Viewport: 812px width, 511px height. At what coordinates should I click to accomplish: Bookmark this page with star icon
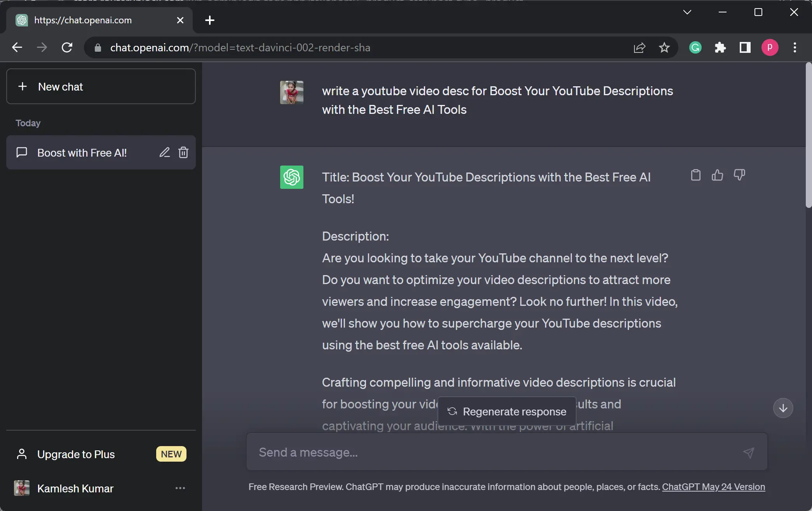click(664, 47)
